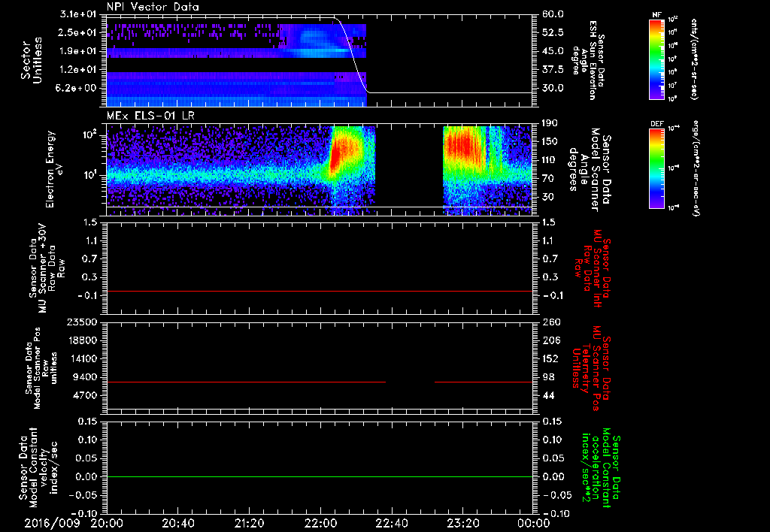The image size is (770, 532).
Task: Click the '44' telemetry position tick
Action: coord(548,396)
